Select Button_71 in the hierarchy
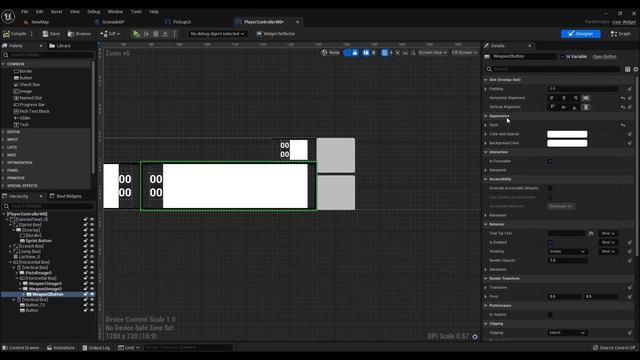640x360 pixels. point(35,305)
